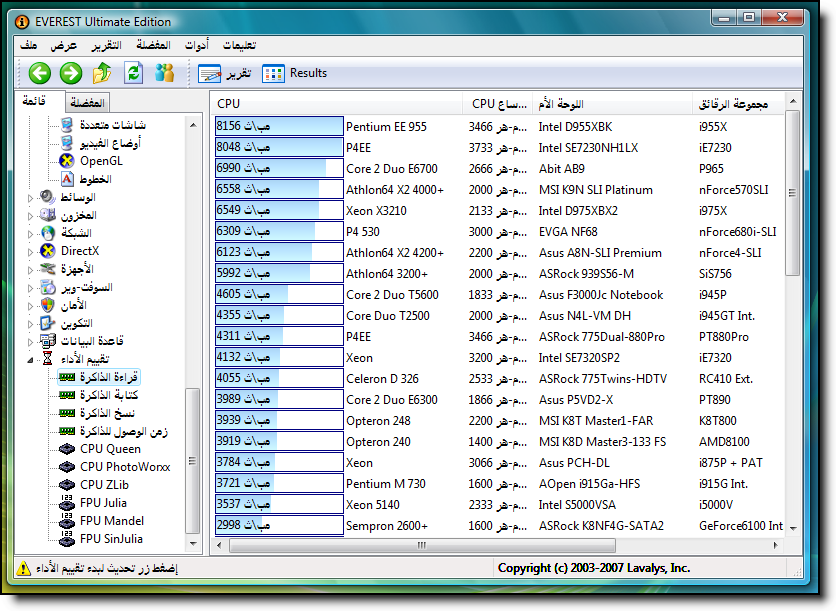Expand the الأجهزة tree node arrow

point(30,270)
